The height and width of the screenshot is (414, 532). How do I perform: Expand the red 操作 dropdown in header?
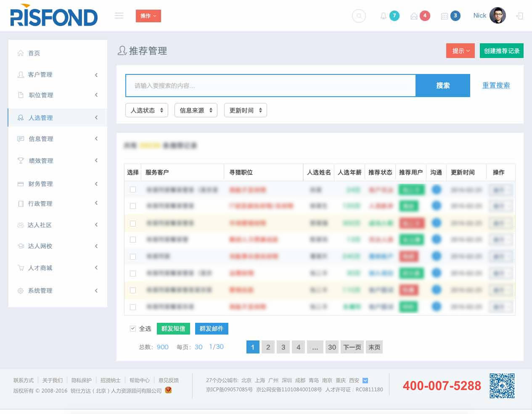tap(148, 16)
